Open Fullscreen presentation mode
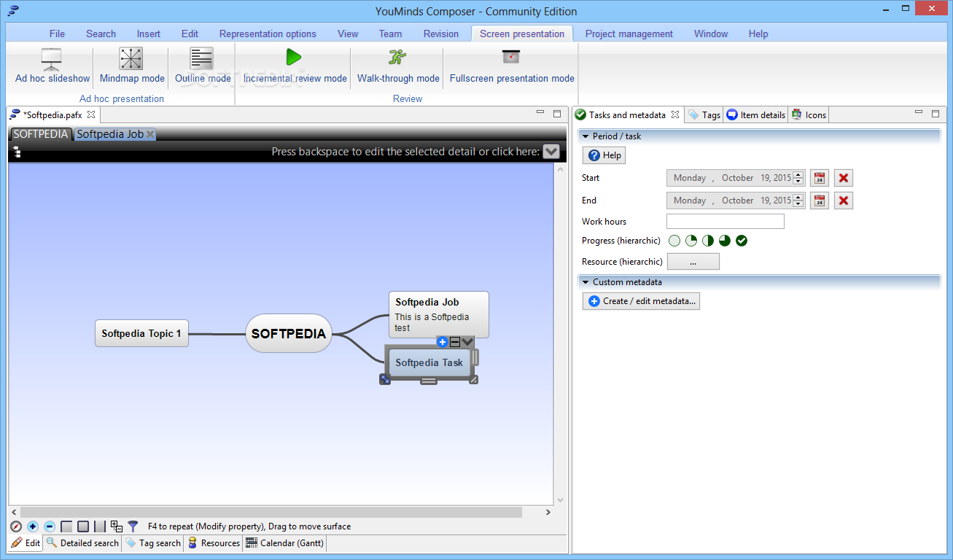Screen dimensions: 953x560 [512, 66]
